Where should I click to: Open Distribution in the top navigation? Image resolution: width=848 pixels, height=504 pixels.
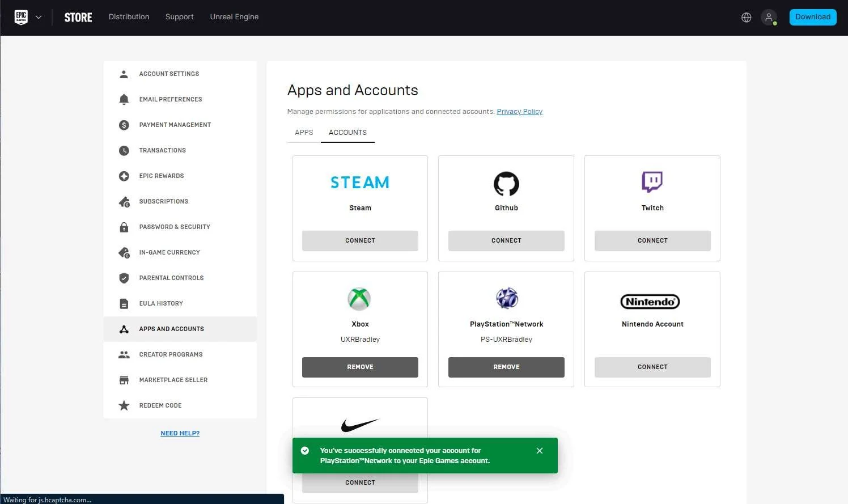click(129, 17)
